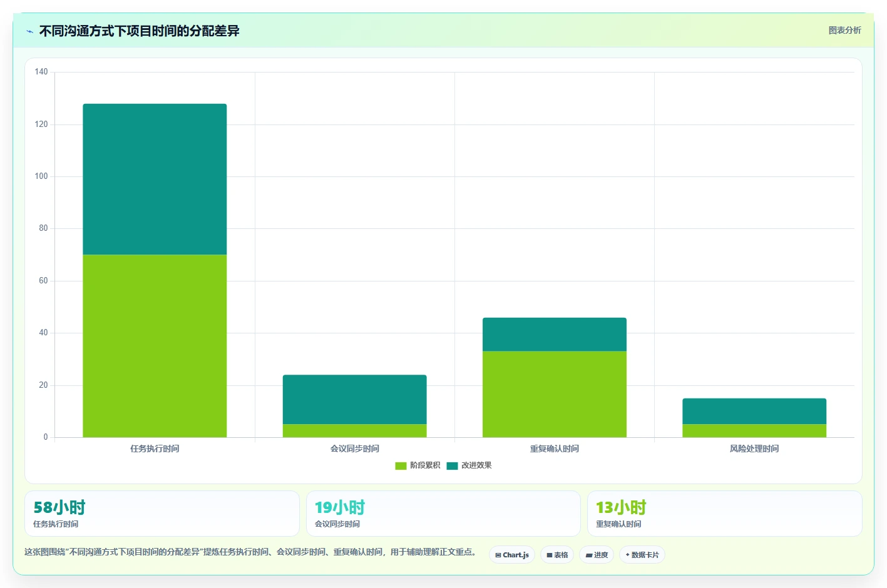Toggle the 阶段累积 legend color swatch
887x588 pixels.
click(x=401, y=465)
